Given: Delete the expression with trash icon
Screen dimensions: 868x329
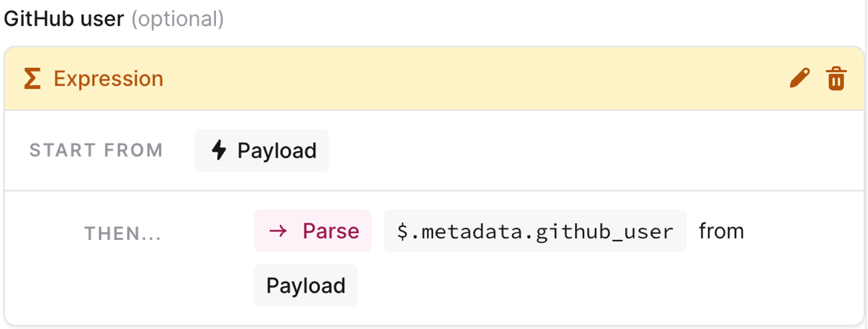Looking at the screenshot, I should [836, 78].
